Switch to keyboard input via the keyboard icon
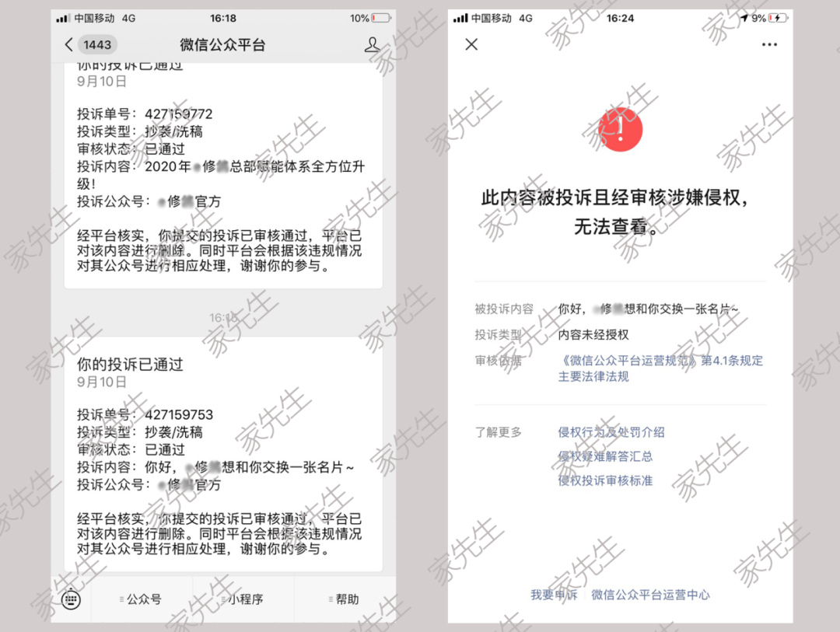 [x=72, y=599]
